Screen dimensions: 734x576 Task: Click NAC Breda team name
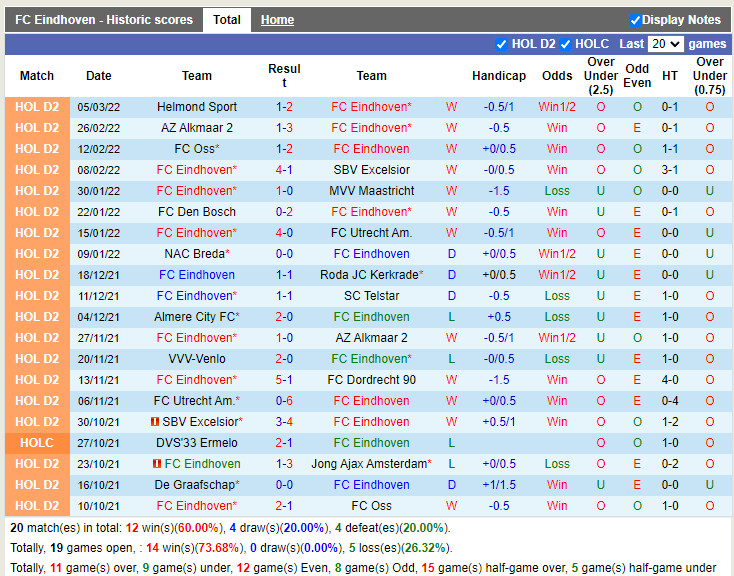197,254
